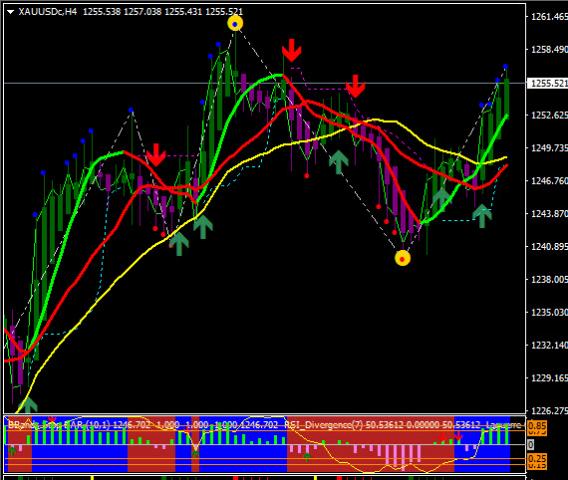Click the orange 0.85 level label
The height and width of the screenshot is (480, 568).
[x=537, y=426]
